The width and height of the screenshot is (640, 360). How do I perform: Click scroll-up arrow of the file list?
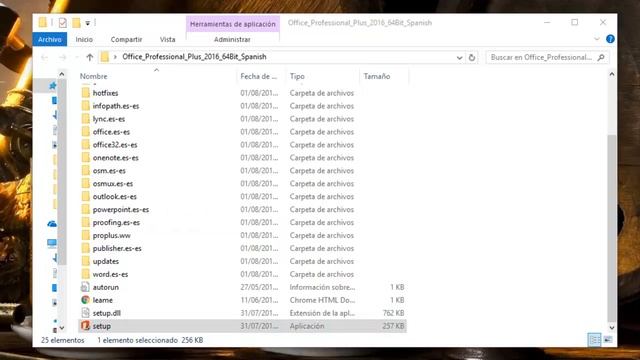coord(611,74)
